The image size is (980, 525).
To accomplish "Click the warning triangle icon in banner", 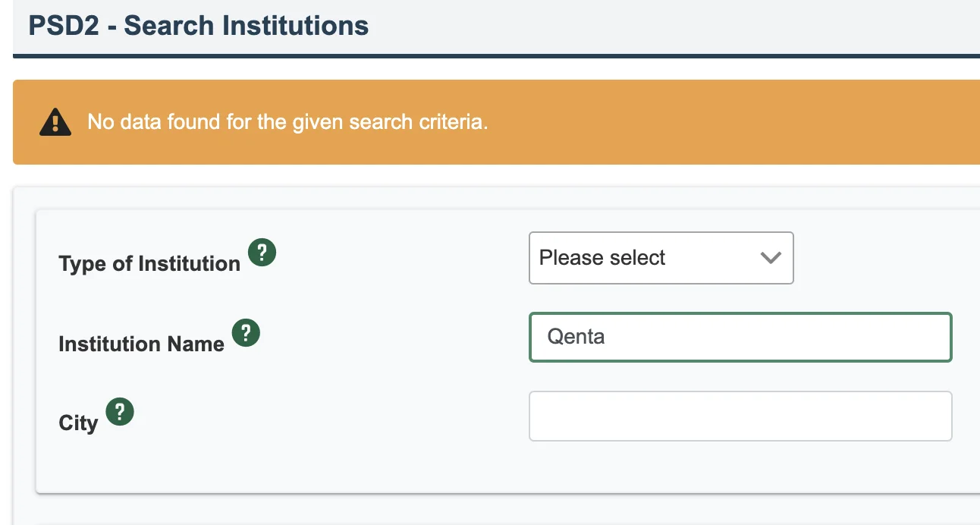I will [55, 122].
